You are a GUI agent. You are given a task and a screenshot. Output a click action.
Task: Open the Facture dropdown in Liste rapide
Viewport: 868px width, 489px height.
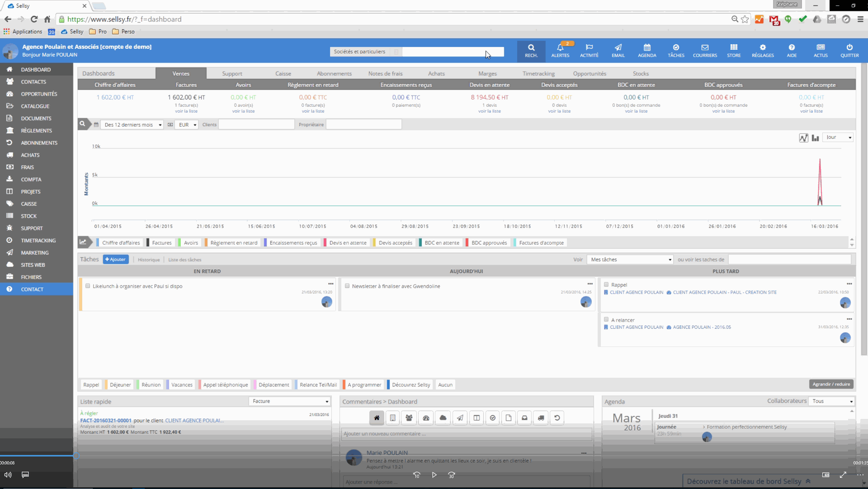pyautogui.click(x=290, y=401)
